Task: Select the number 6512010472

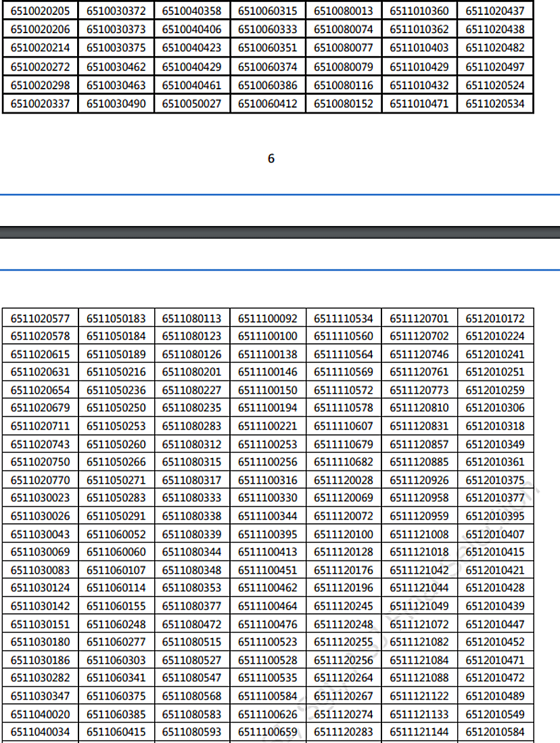Action: click(495, 677)
